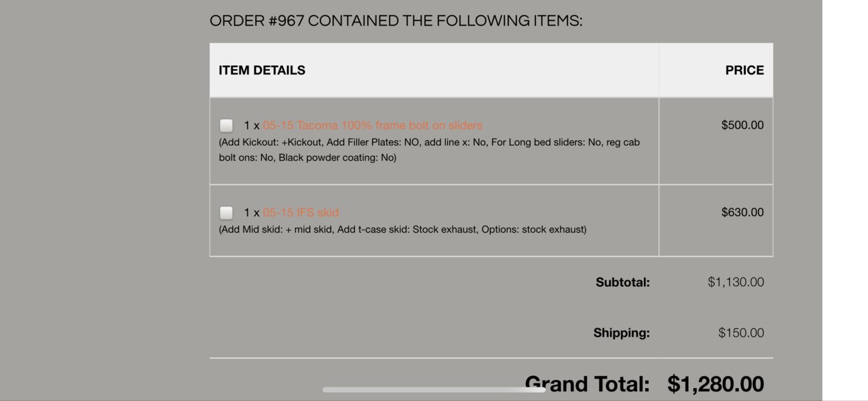Image resolution: width=868 pixels, height=401 pixels.
Task: Open the 05-15 Tacoma 100% frame bolt on sliders link
Action: (x=373, y=126)
